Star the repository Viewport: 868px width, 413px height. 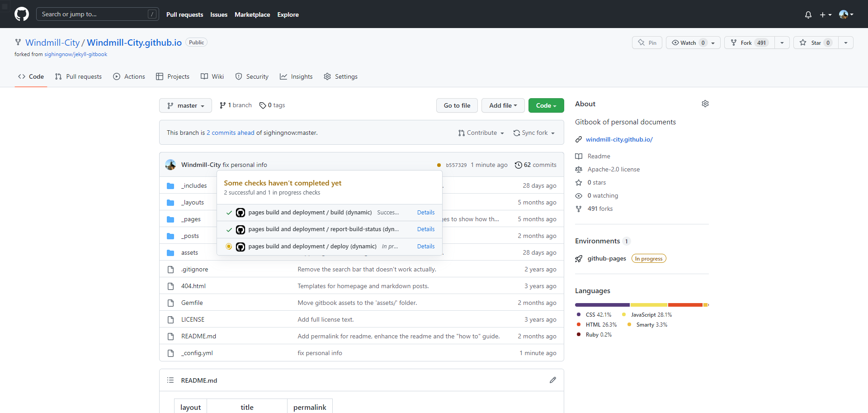(816, 43)
